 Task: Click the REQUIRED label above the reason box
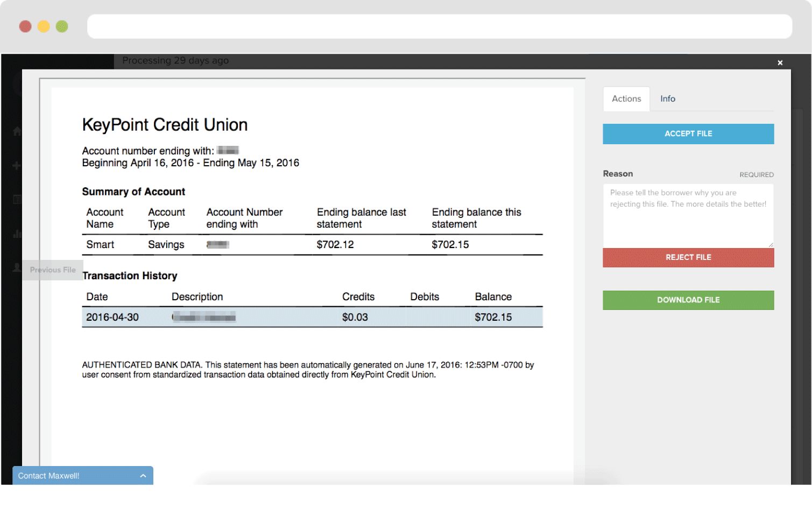tap(757, 175)
